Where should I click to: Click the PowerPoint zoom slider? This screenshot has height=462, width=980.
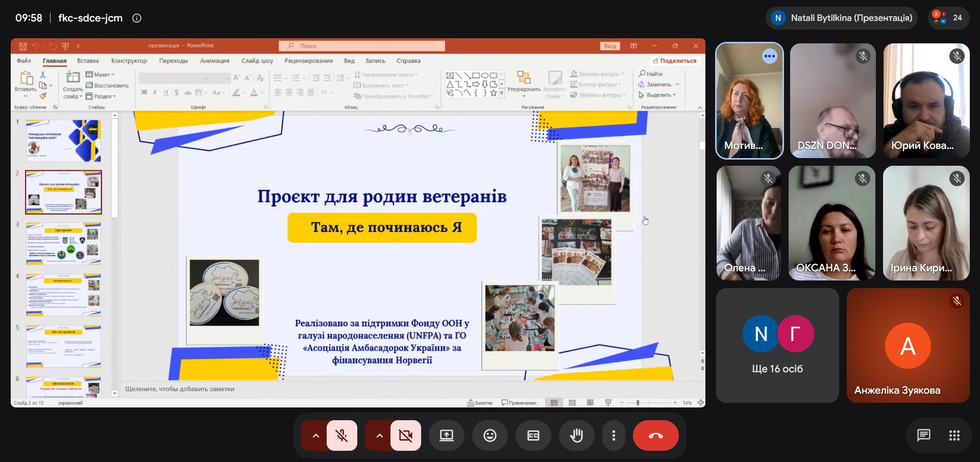point(648,403)
